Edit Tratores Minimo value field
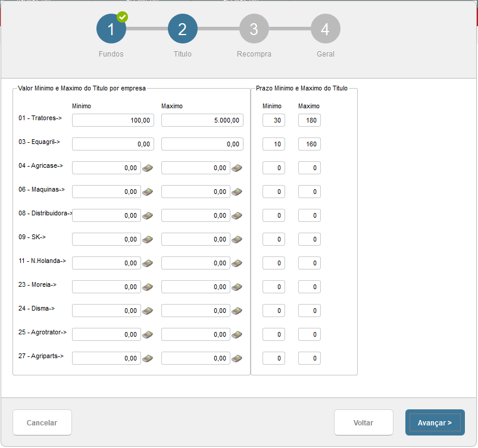 113,120
